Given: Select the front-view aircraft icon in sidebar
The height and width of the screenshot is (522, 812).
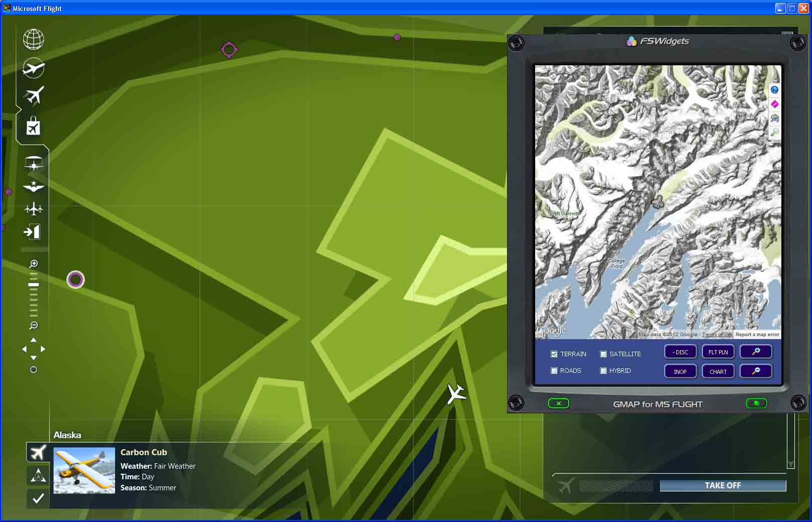Looking at the screenshot, I should (x=34, y=164).
